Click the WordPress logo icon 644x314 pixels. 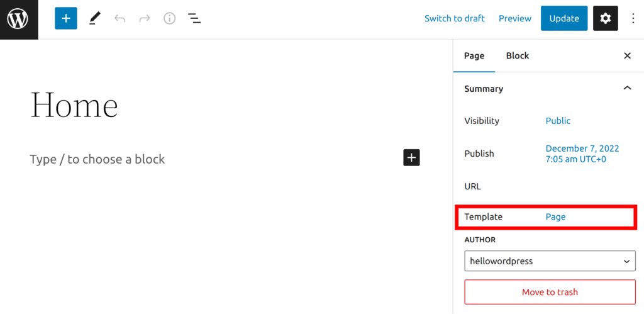click(18, 19)
